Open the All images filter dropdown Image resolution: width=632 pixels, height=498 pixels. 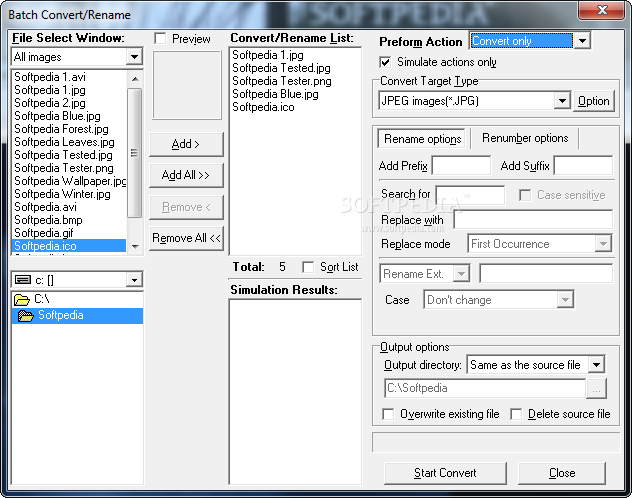(134, 57)
